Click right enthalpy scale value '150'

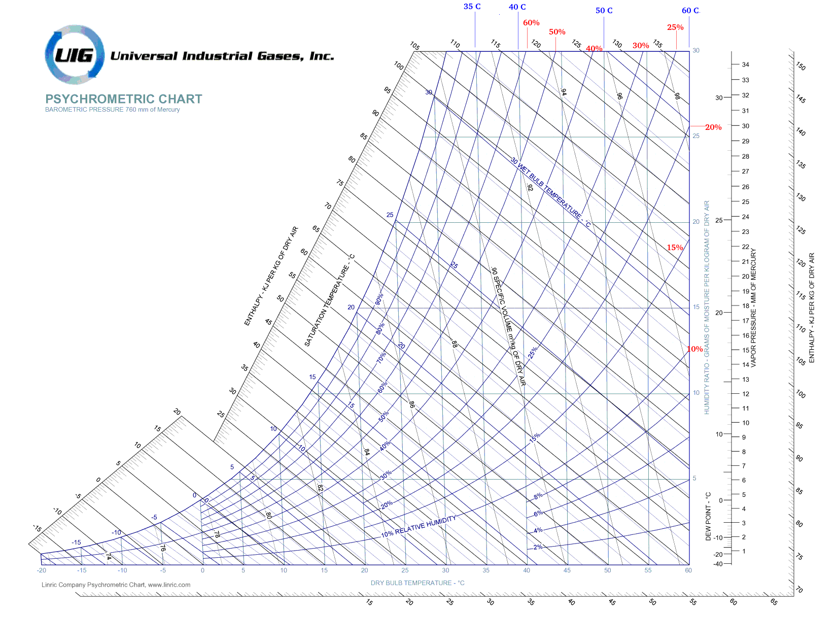(800, 66)
